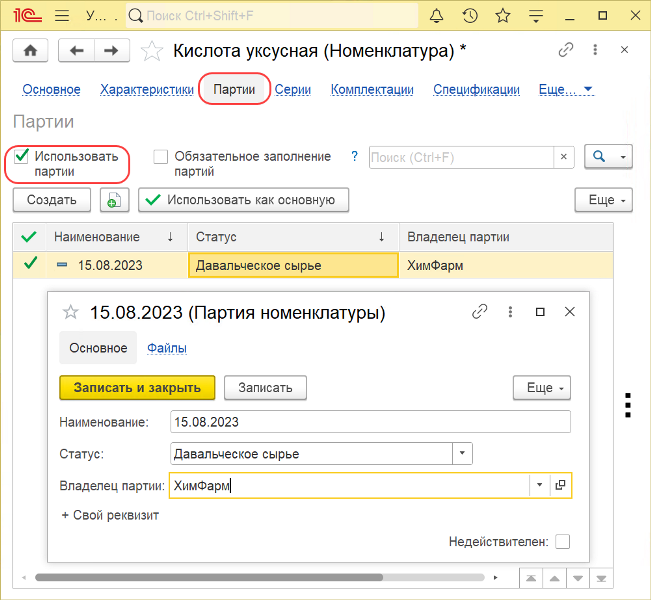Sort by Статус column header
The width and height of the screenshot is (651, 600).
[293, 237]
